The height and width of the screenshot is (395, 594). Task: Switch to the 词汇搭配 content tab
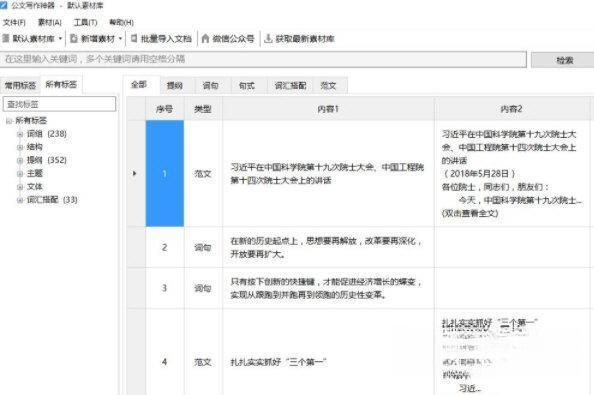pos(291,86)
